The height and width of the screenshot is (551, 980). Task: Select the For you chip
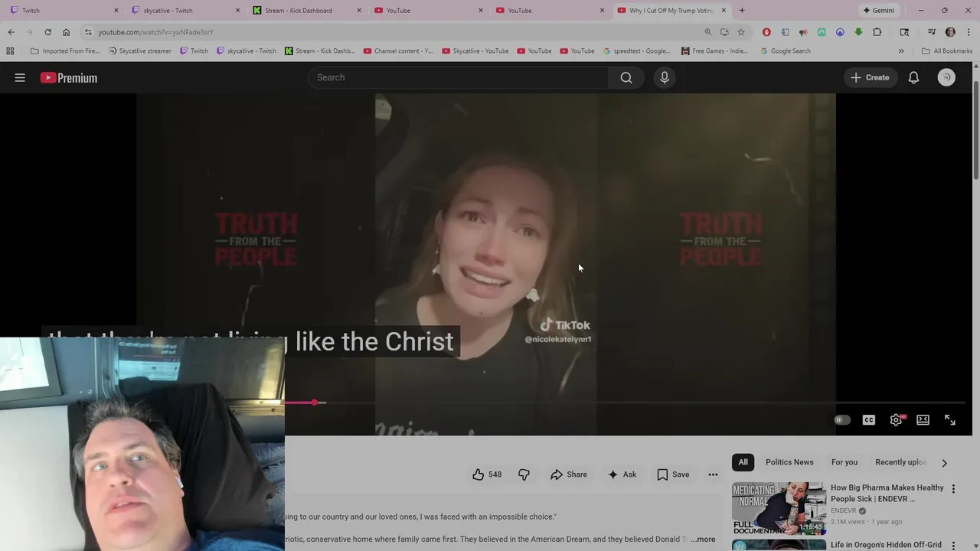coord(844,462)
